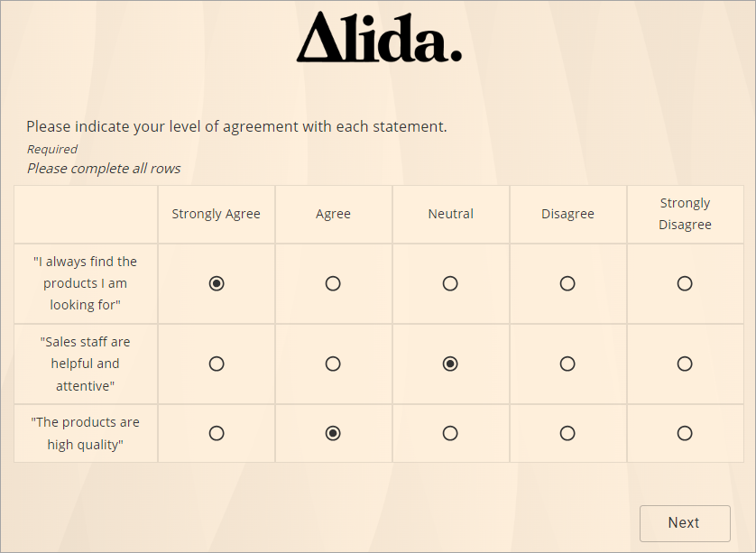The image size is (756, 553).
Task: Select Strongly Agree for finding products statement
Action: pyautogui.click(x=216, y=282)
